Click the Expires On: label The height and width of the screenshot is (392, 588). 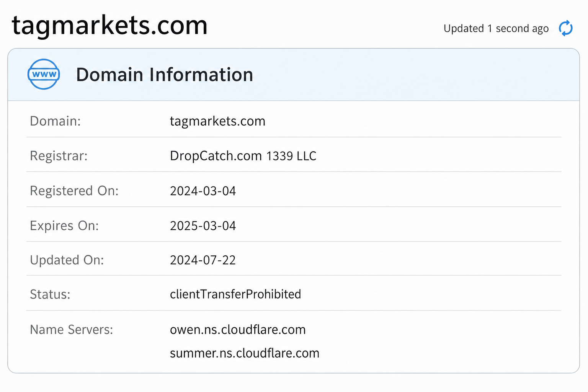64,225
